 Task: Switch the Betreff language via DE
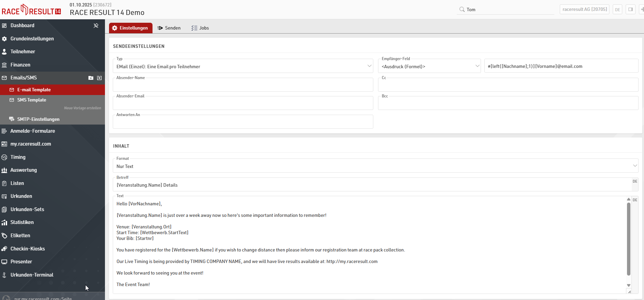pyautogui.click(x=635, y=182)
